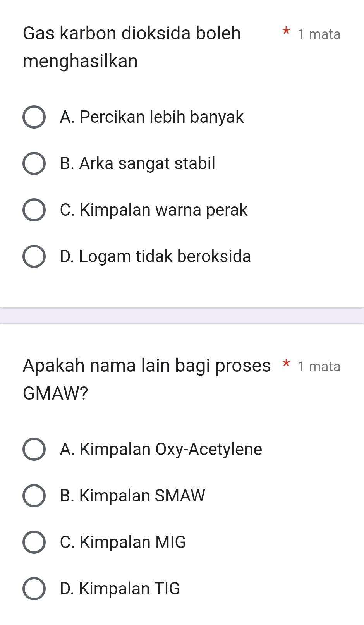Select radio circle for D. Kimpalan TIG
The width and height of the screenshot is (364, 625).
pyautogui.click(x=34, y=589)
